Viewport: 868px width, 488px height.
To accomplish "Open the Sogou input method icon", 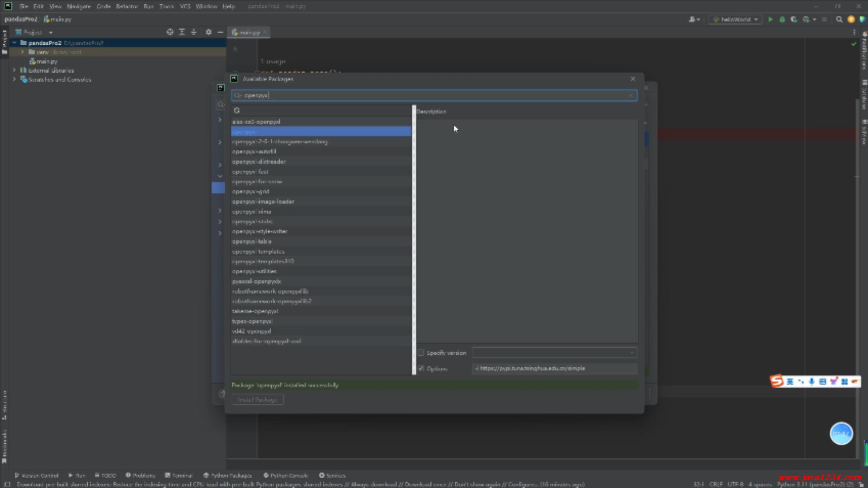I will point(777,381).
